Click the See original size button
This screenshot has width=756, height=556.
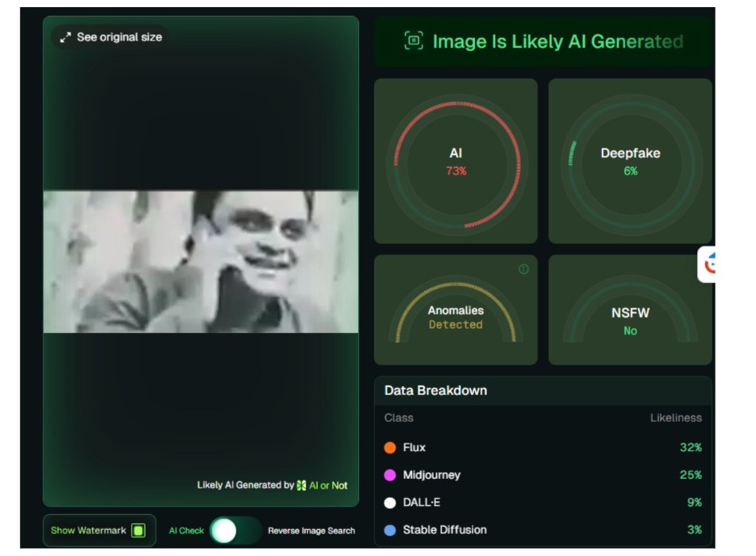pyautogui.click(x=111, y=37)
